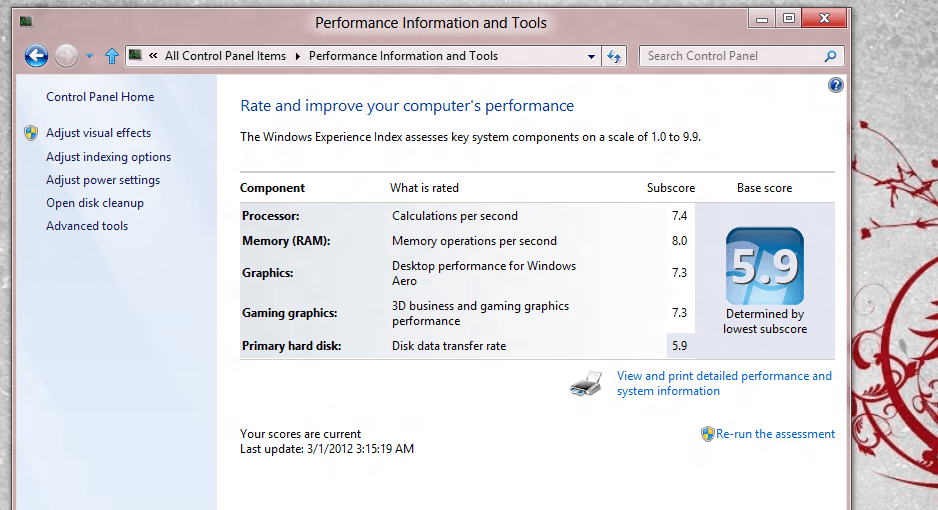Click Memory operations per second text
This screenshot has width=938, height=510.
[x=474, y=241]
